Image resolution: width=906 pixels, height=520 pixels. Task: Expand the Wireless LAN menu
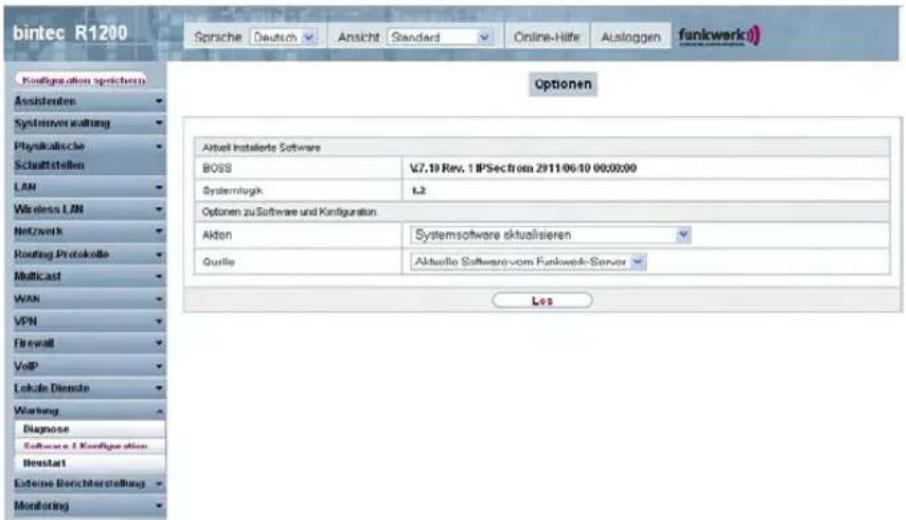point(88,209)
